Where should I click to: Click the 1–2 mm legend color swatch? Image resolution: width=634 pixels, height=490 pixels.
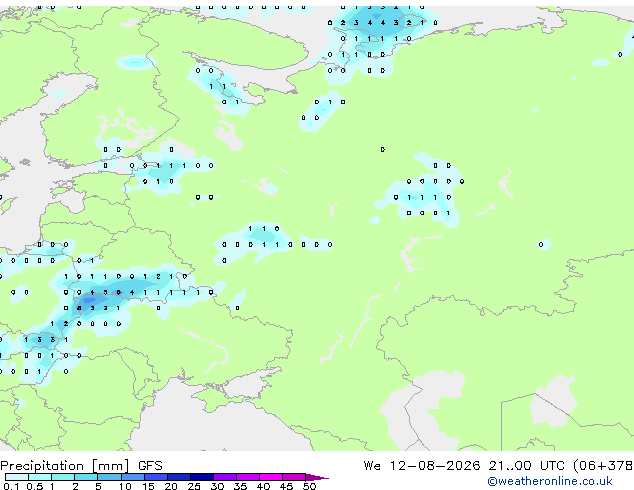coord(63,477)
